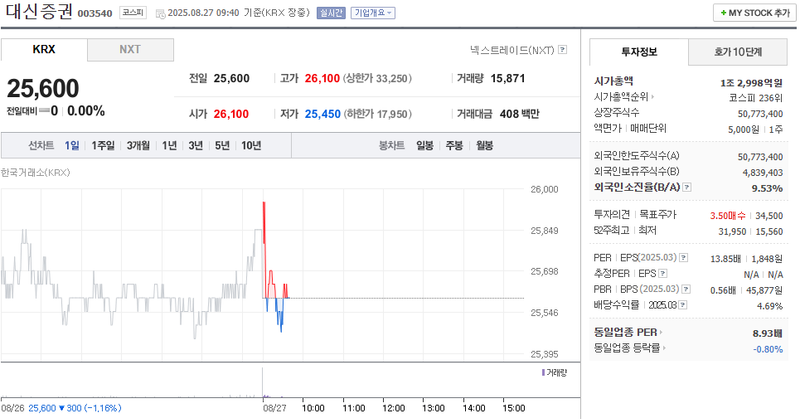Open 동일업종 PER link
Image resolution: width=800 pixels, height=419 pixels.
coord(628,332)
